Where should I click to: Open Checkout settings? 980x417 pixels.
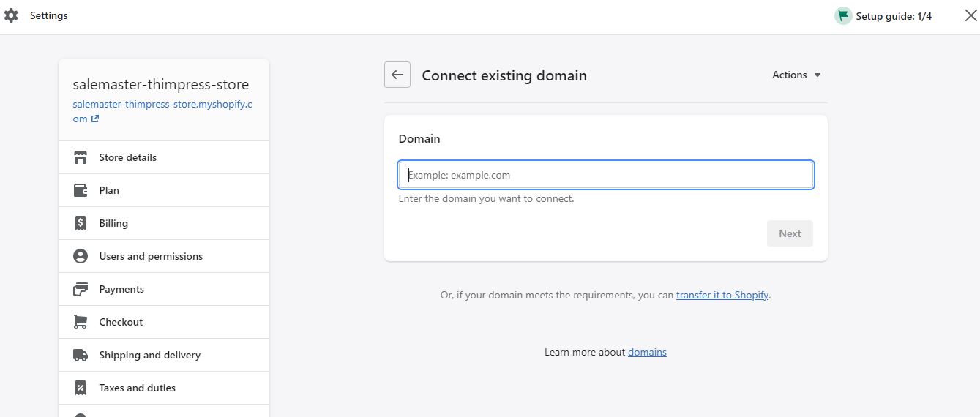pos(164,322)
